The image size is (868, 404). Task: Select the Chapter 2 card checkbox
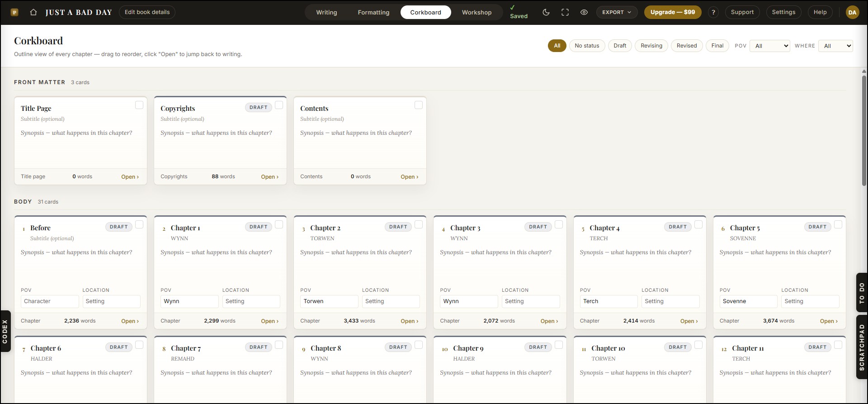coord(419,224)
